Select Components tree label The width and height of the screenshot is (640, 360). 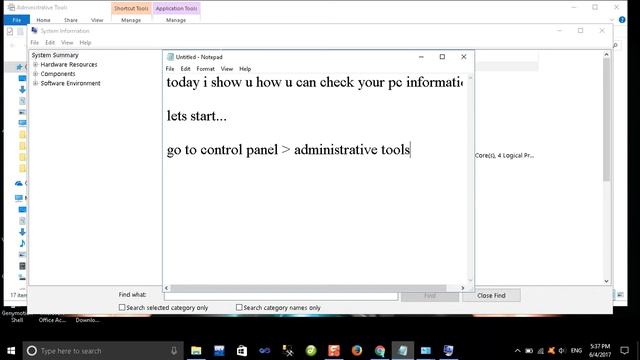point(58,74)
